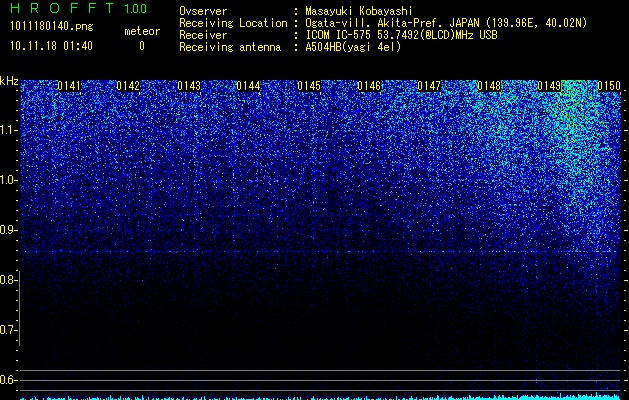
Task: Click the meteor count value 0
Action: click(142, 46)
